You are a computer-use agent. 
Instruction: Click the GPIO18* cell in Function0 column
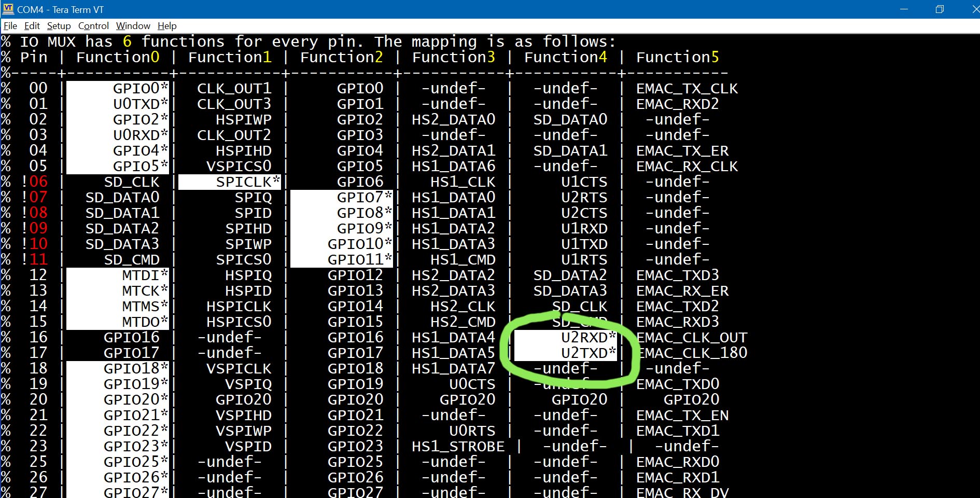(118, 369)
